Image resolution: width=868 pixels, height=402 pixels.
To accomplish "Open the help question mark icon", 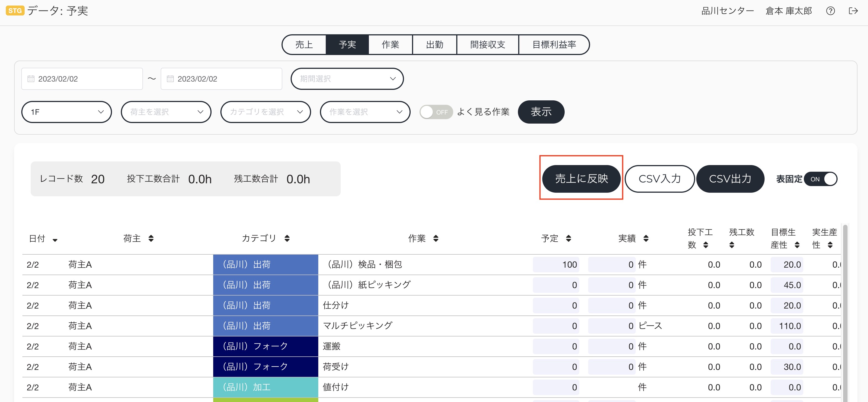I will coord(830,11).
